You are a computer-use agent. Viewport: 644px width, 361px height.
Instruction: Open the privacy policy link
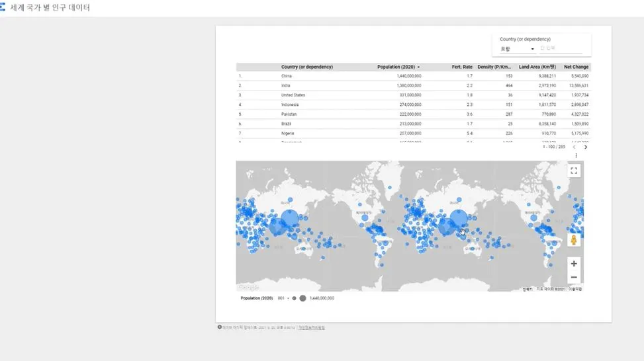311,328
